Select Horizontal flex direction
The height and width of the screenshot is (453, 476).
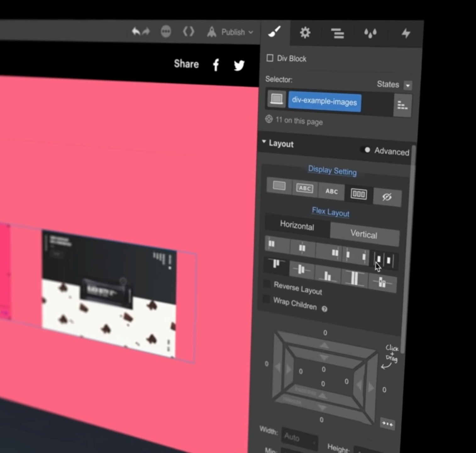pos(297,226)
